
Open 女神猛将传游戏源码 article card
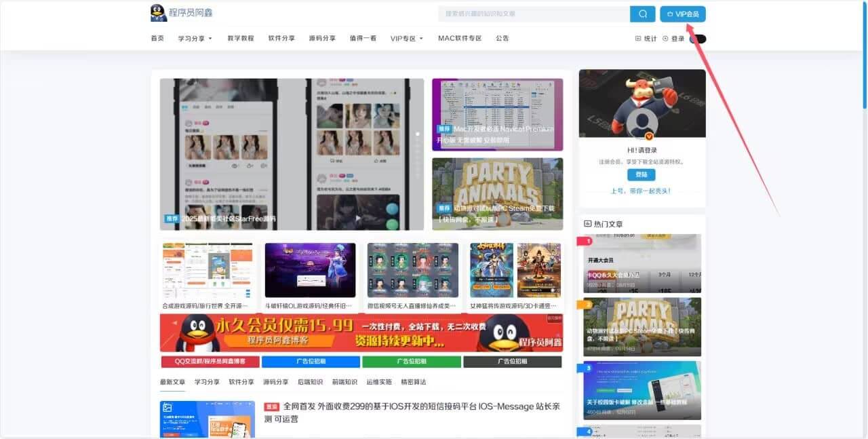pyautogui.click(x=515, y=276)
